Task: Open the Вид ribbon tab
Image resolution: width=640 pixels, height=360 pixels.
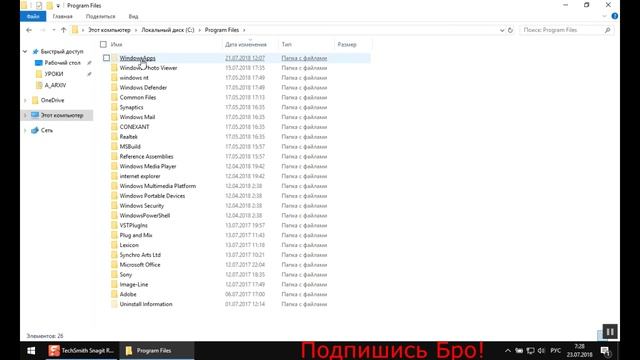Action: (133, 16)
